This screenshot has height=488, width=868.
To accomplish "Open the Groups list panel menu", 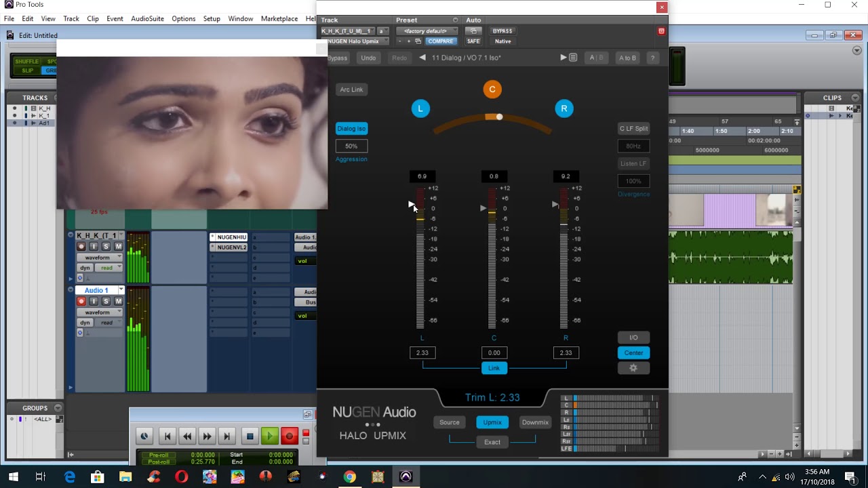I will pos(57,408).
